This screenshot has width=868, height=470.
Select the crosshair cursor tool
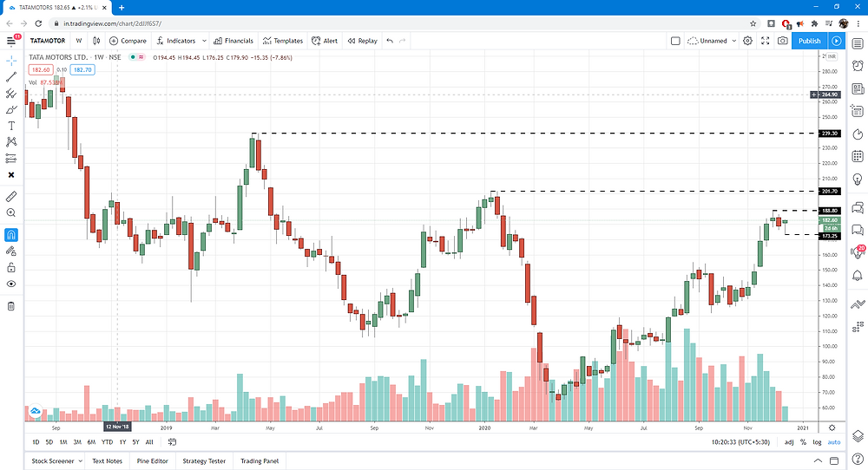11,61
